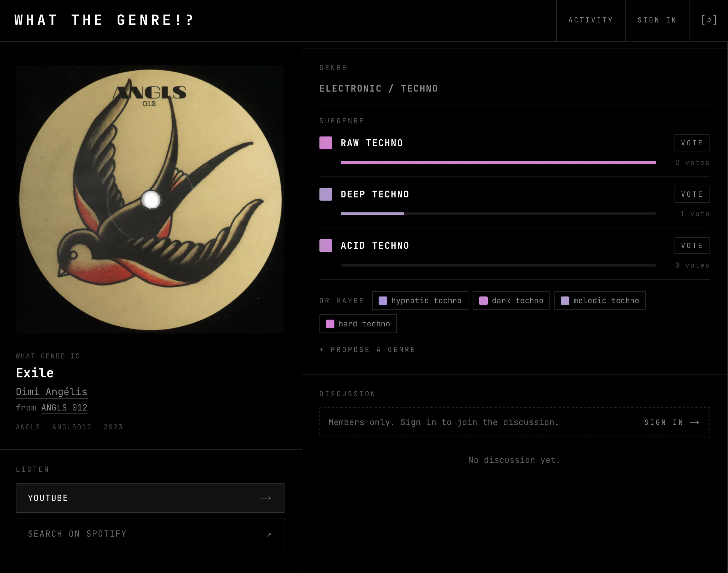Image resolution: width=728 pixels, height=573 pixels.
Task: Open the YouTube listen link
Action: [150, 498]
